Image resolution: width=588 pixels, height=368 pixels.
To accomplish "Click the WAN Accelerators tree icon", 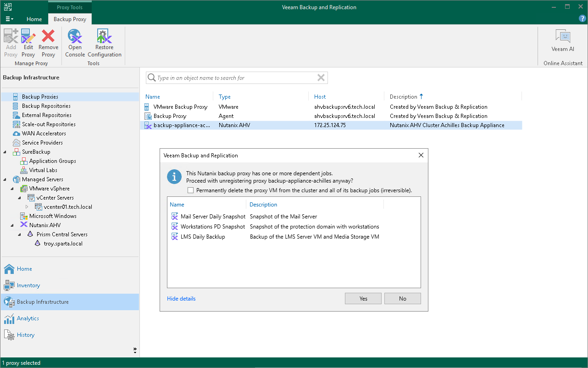I will 16,134.
